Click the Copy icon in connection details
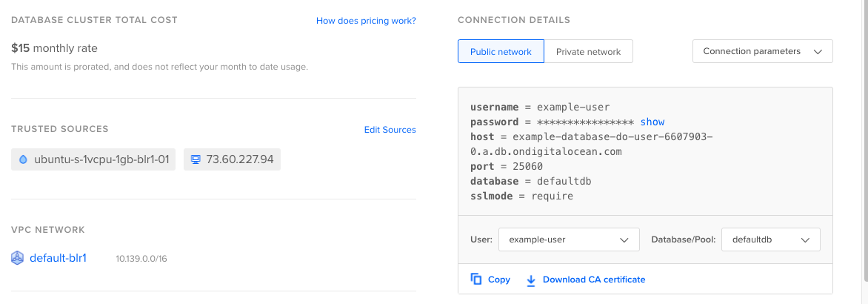 [x=476, y=279]
